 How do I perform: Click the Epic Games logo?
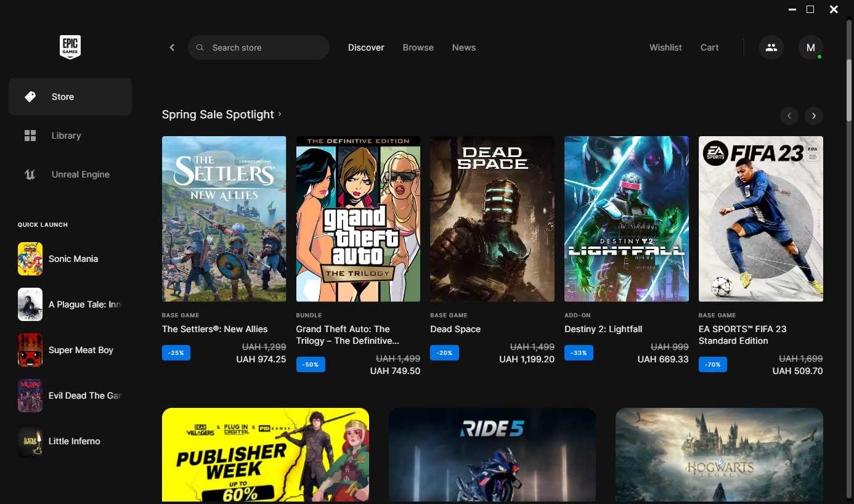(70, 47)
